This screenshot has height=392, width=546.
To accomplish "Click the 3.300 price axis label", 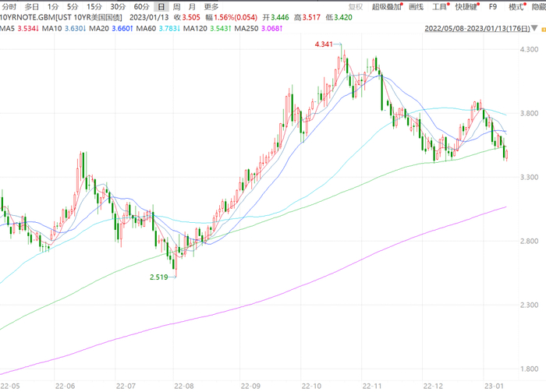I will [530, 177].
